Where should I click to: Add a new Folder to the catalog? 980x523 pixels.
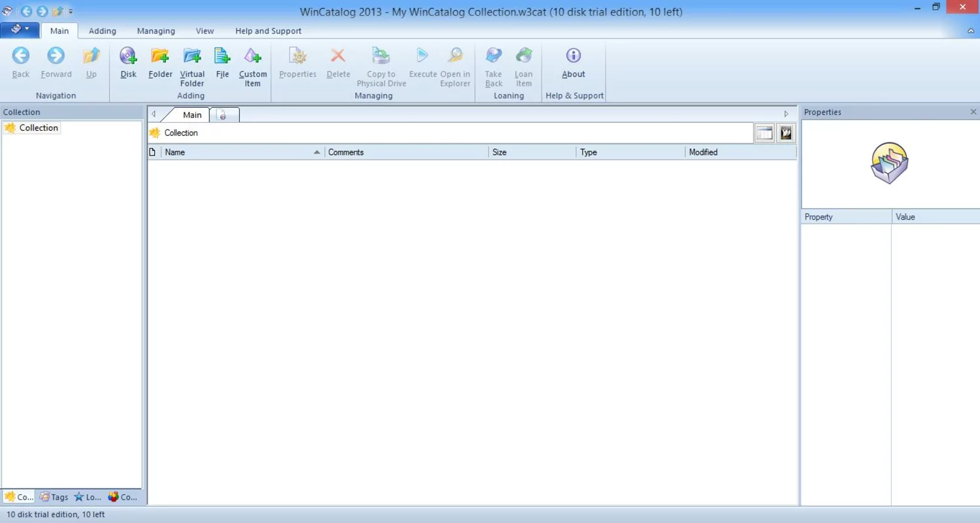(x=160, y=63)
